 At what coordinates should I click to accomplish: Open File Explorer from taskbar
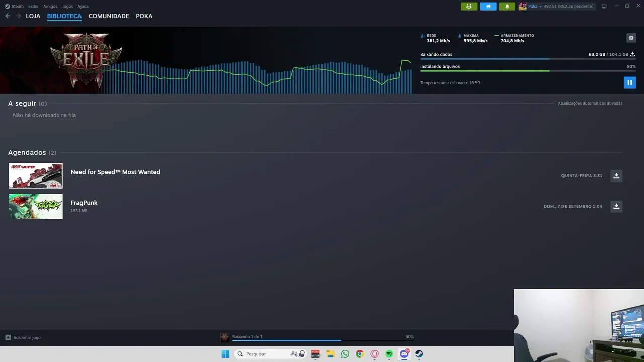tap(330, 354)
